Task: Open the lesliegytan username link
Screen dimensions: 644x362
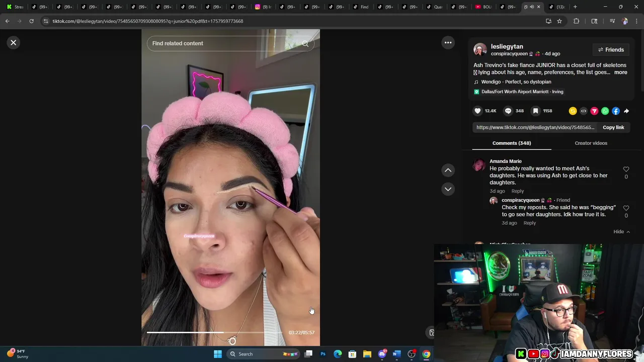Action: point(507,46)
